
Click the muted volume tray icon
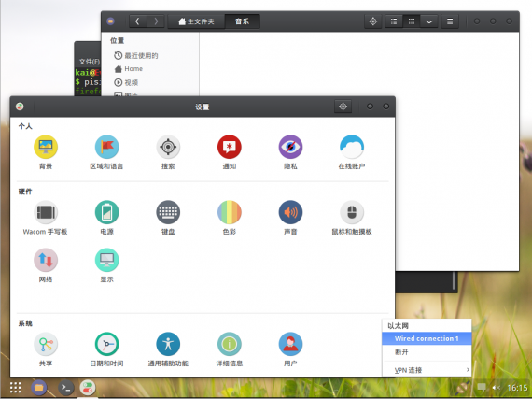click(x=496, y=388)
